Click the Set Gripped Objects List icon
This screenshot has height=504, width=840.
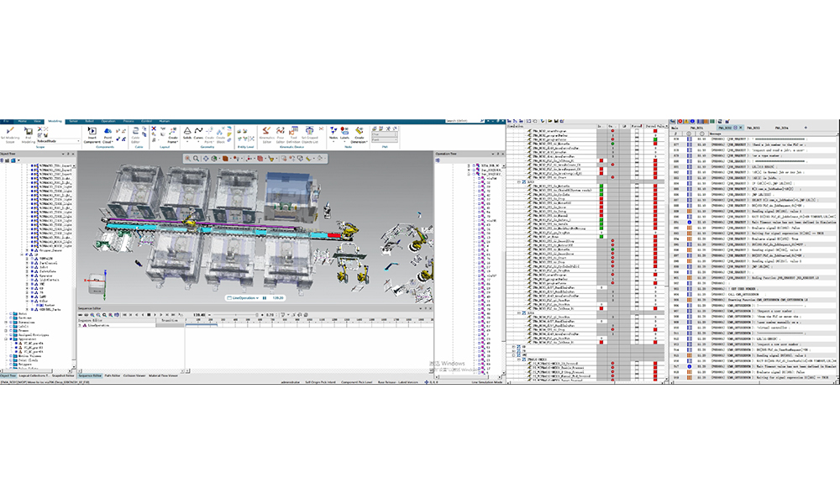click(x=308, y=133)
